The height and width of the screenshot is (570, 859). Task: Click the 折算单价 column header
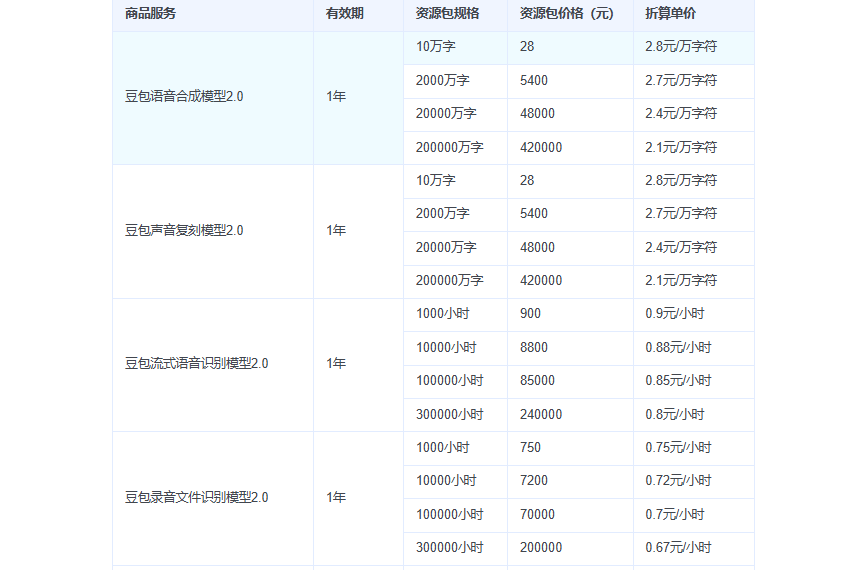pos(694,14)
